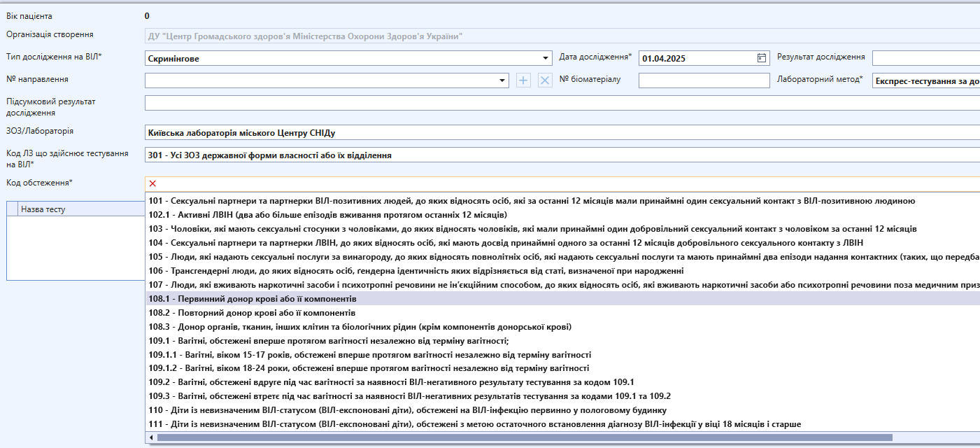Click the X button next to № направлення
980x448 pixels.
pos(545,80)
